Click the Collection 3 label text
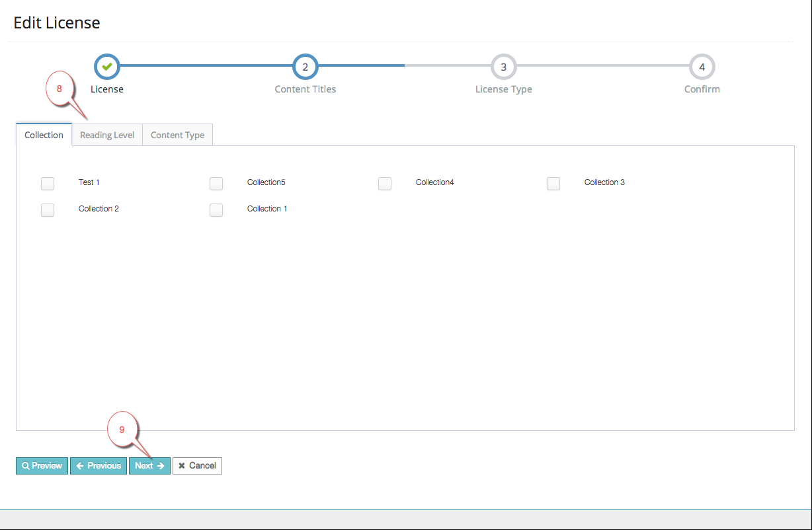 (x=604, y=182)
